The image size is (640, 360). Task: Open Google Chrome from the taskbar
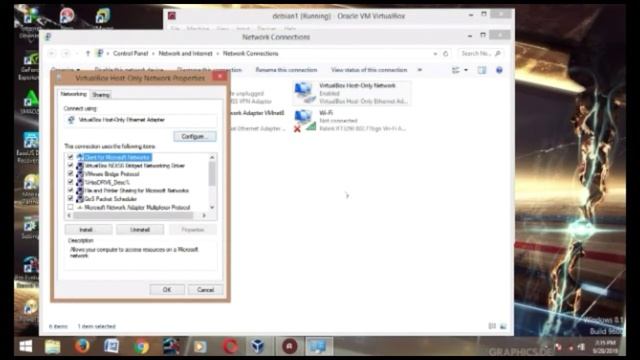click(141, 347)
